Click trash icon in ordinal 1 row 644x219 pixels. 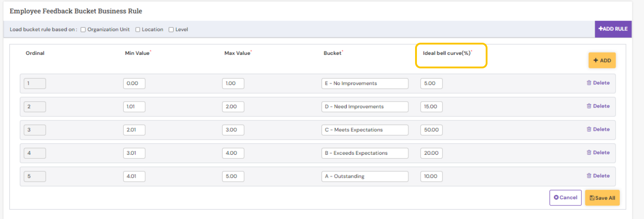(x=589, y=83)
